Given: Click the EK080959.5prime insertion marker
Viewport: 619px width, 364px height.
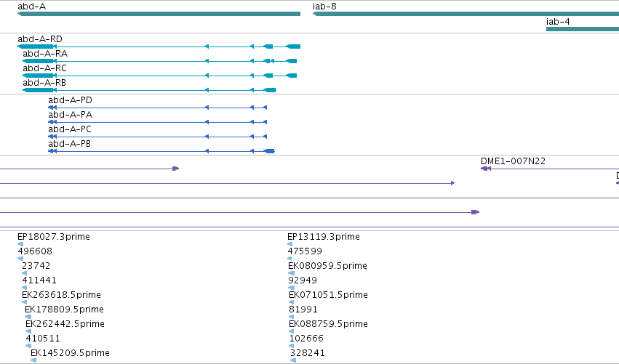Looking at the screenshot, I should [x=292, y=273].
